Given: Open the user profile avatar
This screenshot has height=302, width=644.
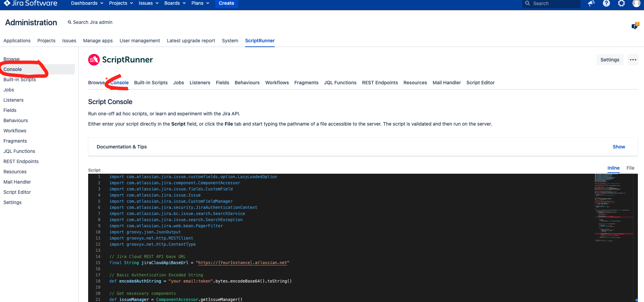Looking at the screenshot, I should [636, 3].
